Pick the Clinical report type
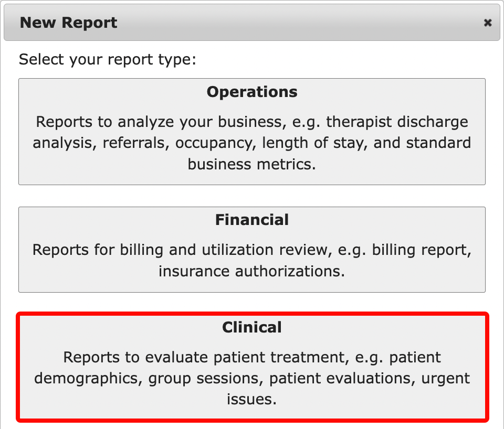 (x=252, y=367)
